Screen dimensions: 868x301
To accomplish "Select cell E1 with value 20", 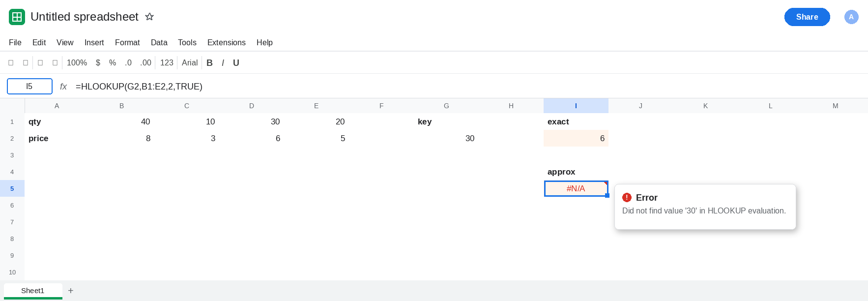I will (x=317, y=121).
